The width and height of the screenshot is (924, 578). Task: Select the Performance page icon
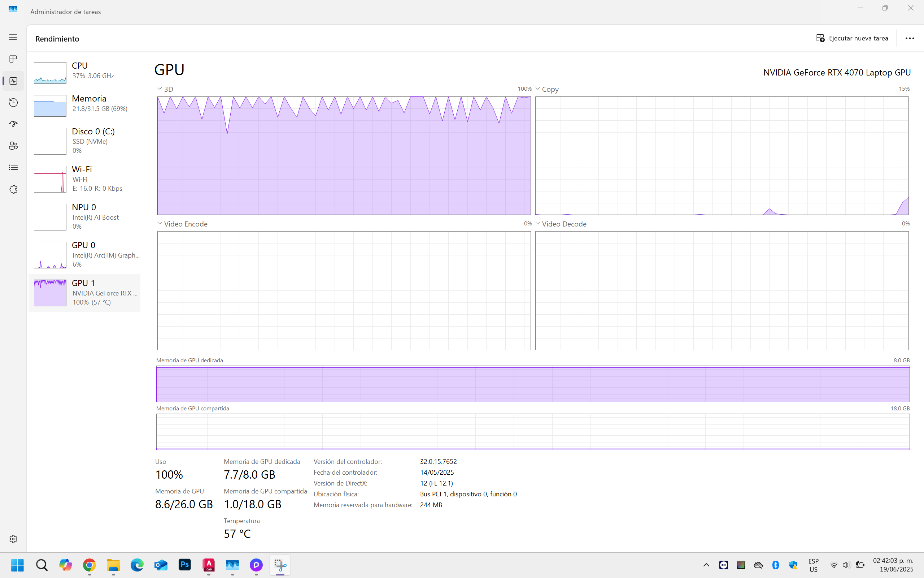13,81
